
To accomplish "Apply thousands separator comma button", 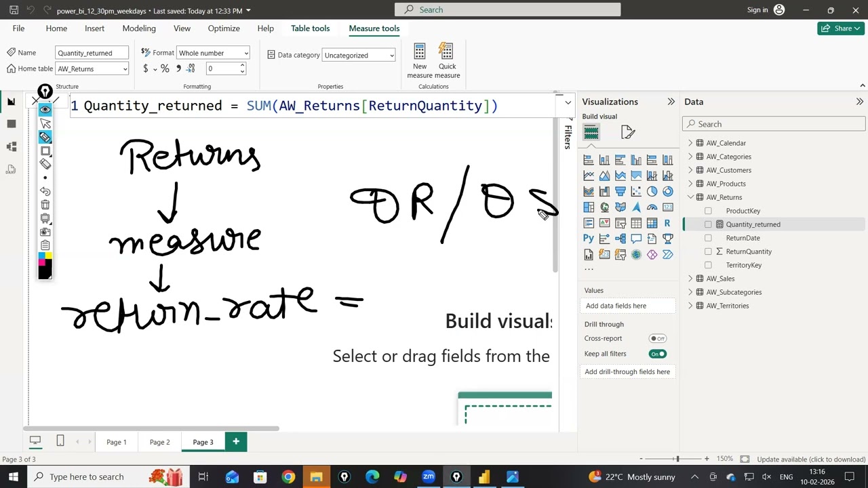I will point(178,68).
